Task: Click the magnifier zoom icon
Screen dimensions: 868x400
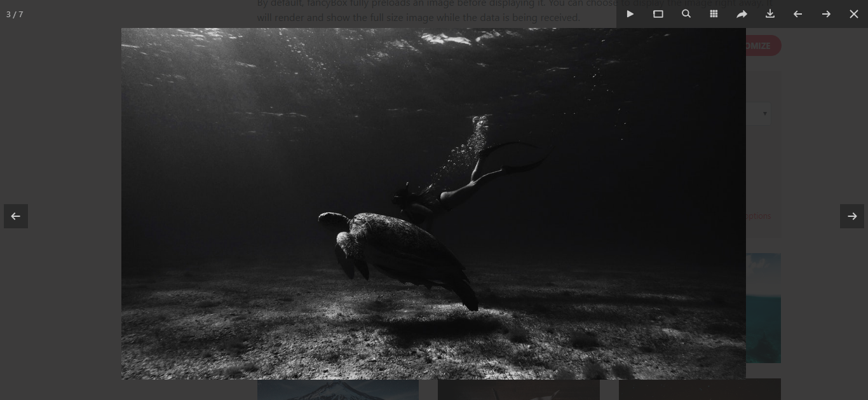Action: pyautogui.click(x=686, y=14)
